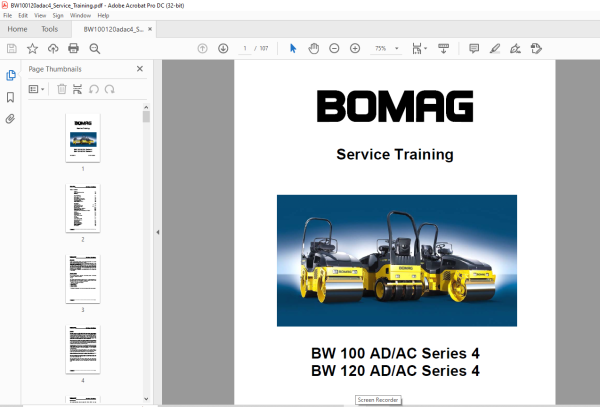Click the Stamp tool icon
The height and width of the screenshot is (407, 600).
coord(536,49)
